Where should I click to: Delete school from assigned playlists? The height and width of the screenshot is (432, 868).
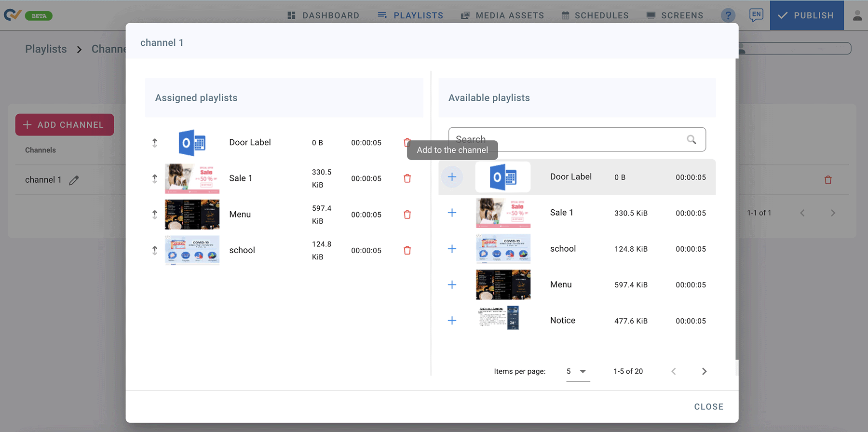click(x=407, y=250)
